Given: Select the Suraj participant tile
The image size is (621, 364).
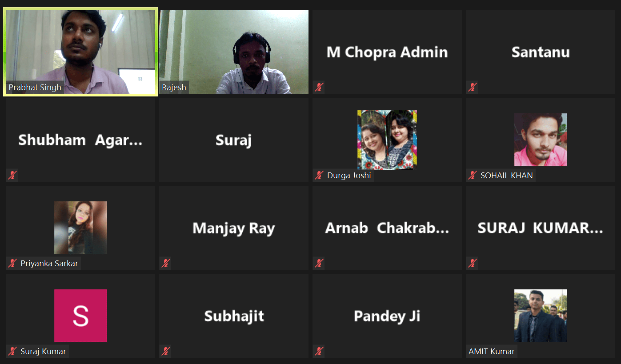Looking at the screenshot, I should [234, 140].
